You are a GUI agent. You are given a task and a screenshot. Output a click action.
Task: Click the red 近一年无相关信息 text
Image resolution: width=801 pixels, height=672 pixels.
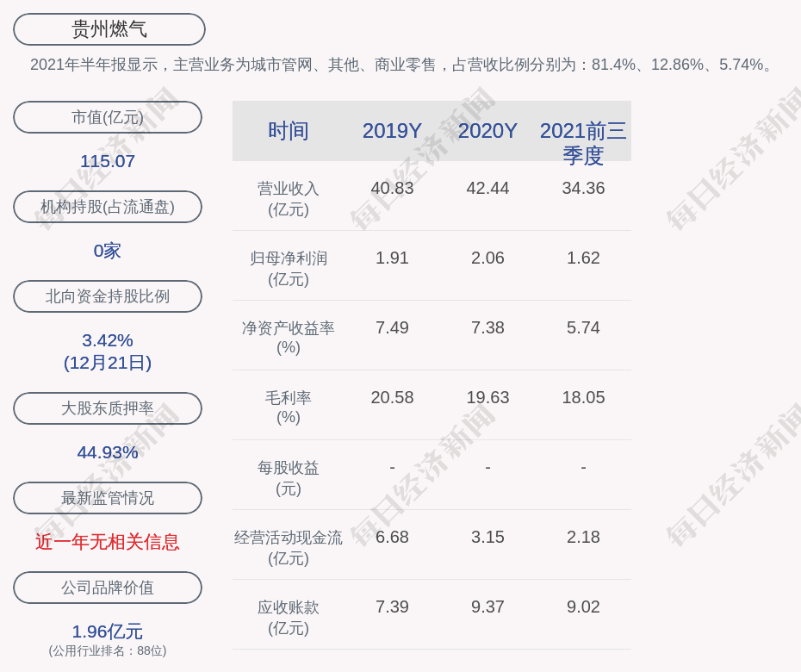click(108, 542)
